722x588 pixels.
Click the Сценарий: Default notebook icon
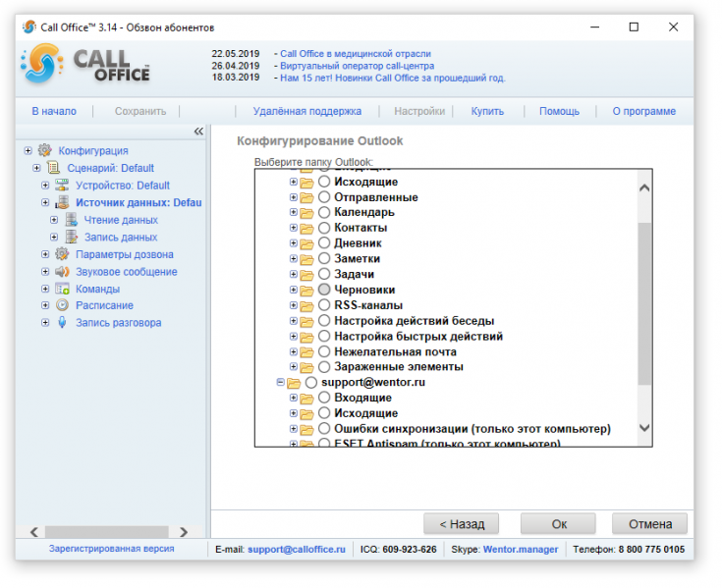click(x=54, y=168)
